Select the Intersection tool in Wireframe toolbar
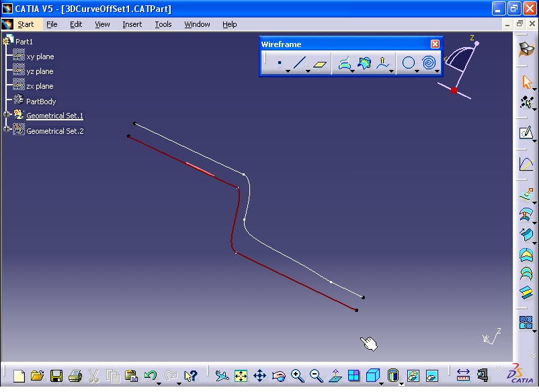539x392 pixels. point(364,63)
